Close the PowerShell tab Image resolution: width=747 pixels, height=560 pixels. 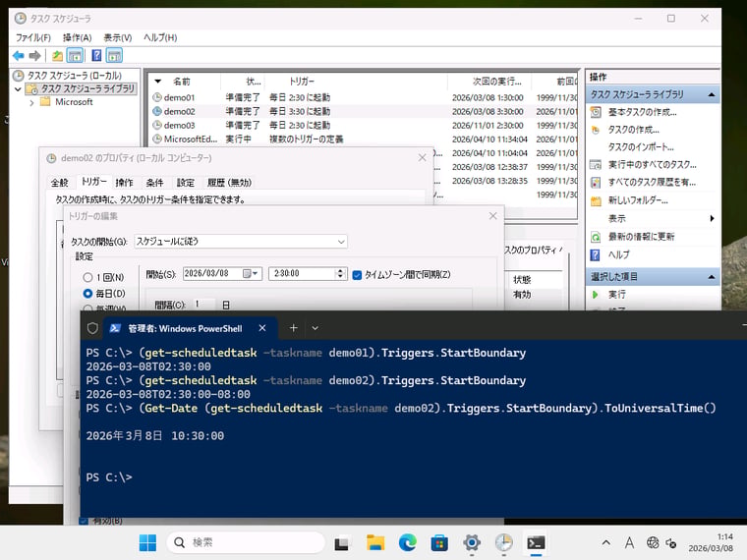(262, 328)
